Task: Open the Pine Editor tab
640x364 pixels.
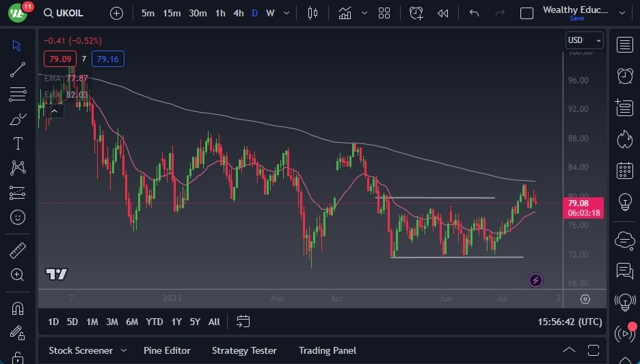Action: pos(167,350)
